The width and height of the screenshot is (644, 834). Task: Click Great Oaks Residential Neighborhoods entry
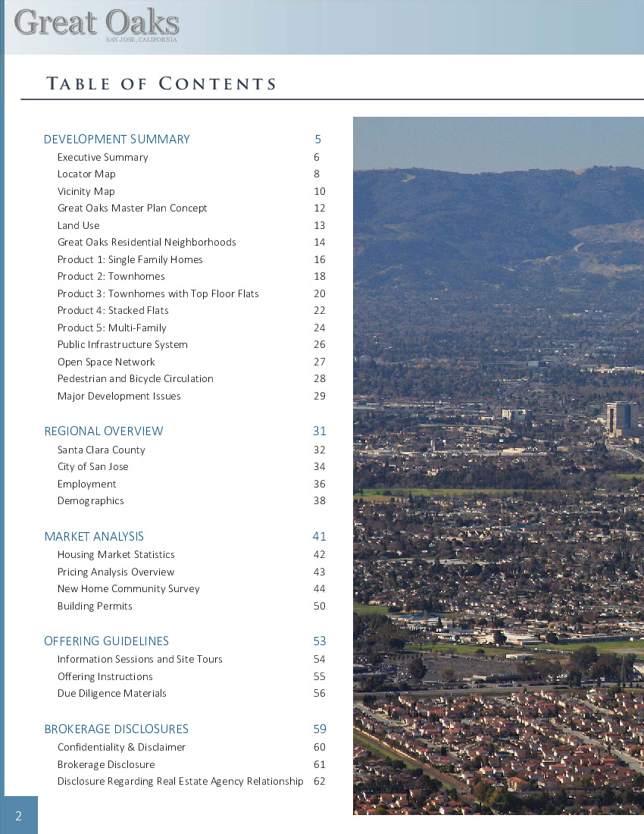point(147,243)
